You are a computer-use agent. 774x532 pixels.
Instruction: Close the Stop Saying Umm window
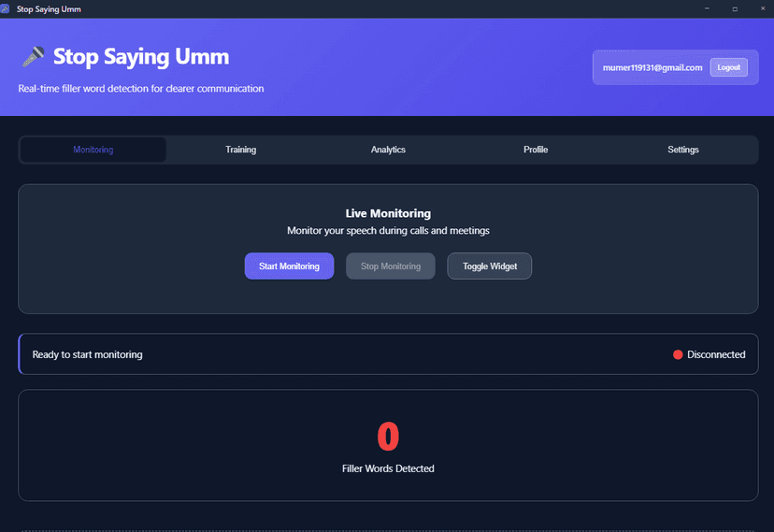pyautogui.click(x=762, y=8)
